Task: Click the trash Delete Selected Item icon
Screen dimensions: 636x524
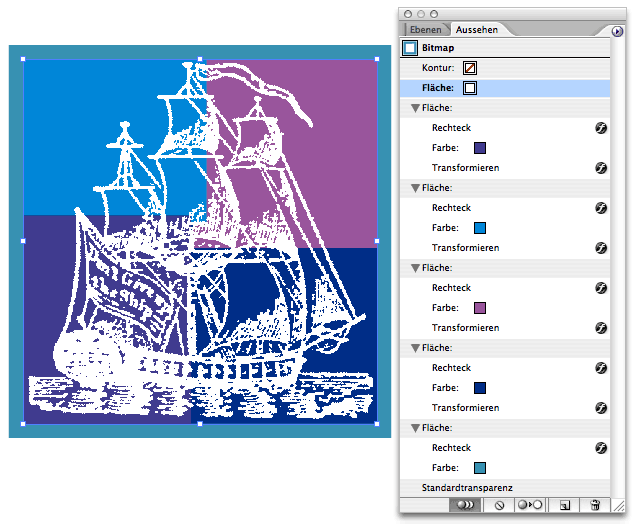Action: pos(595,505)
